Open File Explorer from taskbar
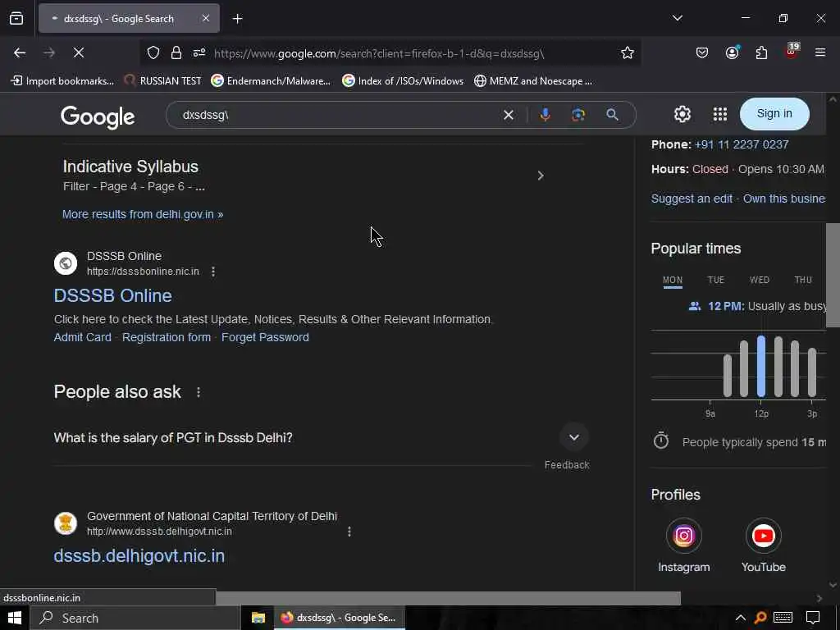This screenshot has width=840, height=630. [258, 619]
